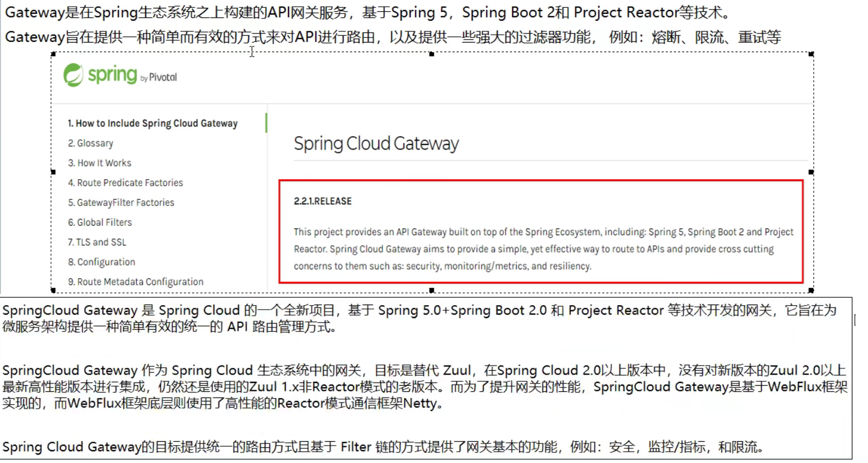
Task: Open '9. Route Metadata Configuration' entry
Action: 136,282
